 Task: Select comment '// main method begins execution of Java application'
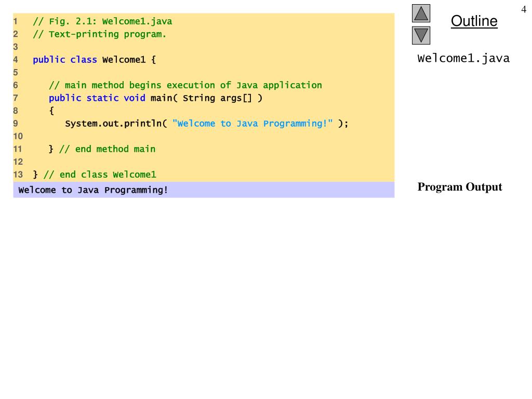point(185,85)
